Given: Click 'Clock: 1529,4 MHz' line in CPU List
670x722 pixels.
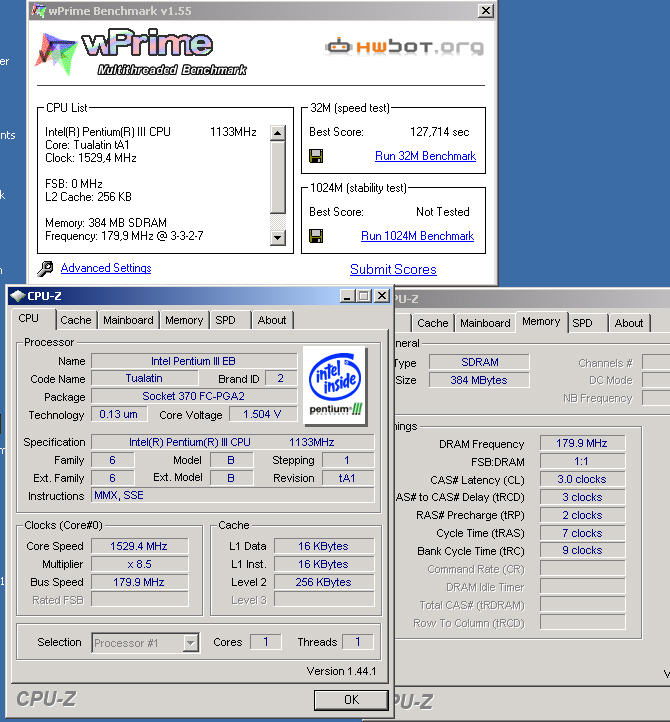Looking at the screenshot, I should tap(91, 158).
